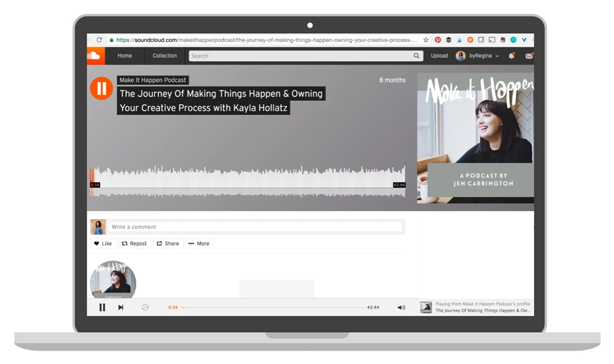Viewport: 614px width, 364px height.
Task: Click the Upload link
Action: pyautogui.click(x=440, y=56)
